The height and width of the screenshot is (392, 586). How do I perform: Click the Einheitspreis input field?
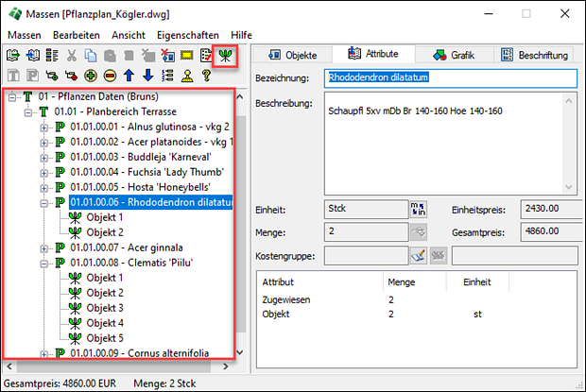coord(548,208)
